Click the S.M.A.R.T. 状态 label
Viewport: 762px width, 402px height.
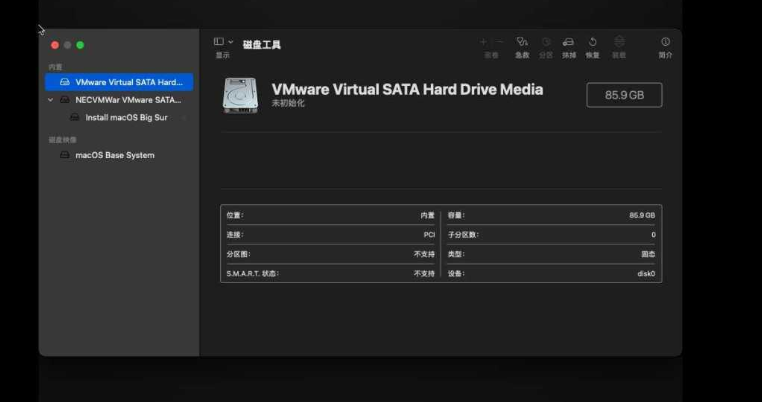[x=253, y=274]
